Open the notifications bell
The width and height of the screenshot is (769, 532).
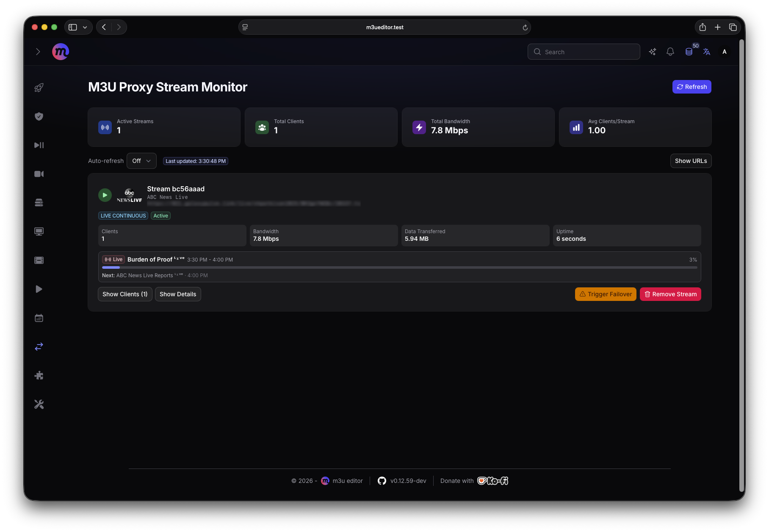point(670,52)
